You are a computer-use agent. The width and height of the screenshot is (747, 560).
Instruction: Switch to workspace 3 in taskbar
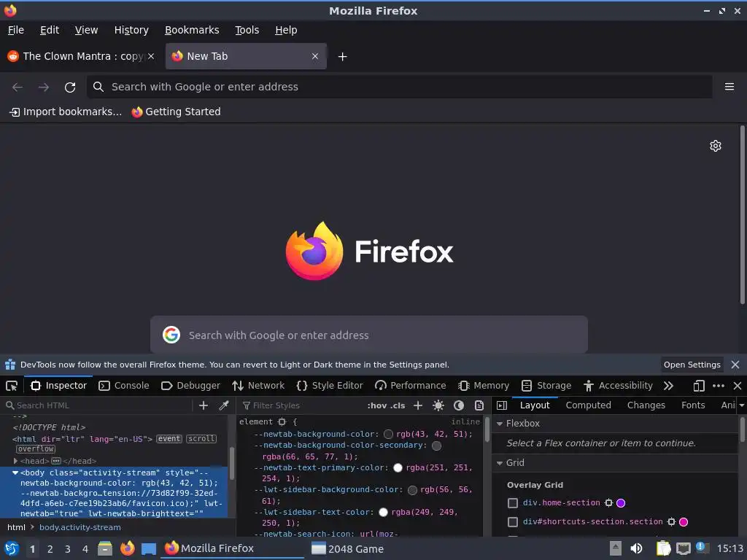[68, 549]
